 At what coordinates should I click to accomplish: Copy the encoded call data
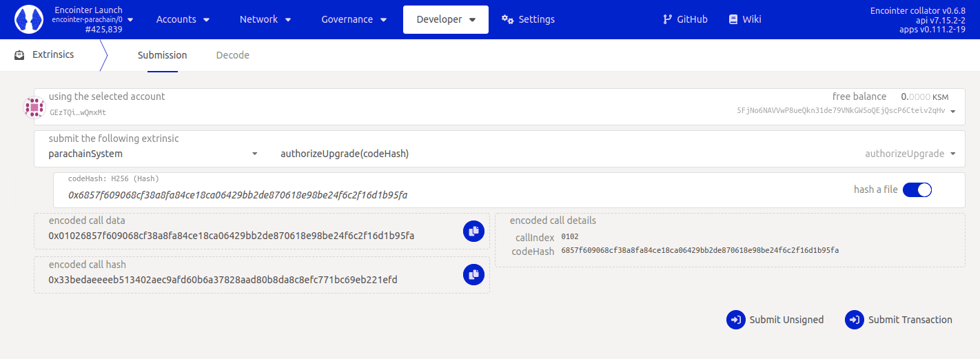(473, 232)
